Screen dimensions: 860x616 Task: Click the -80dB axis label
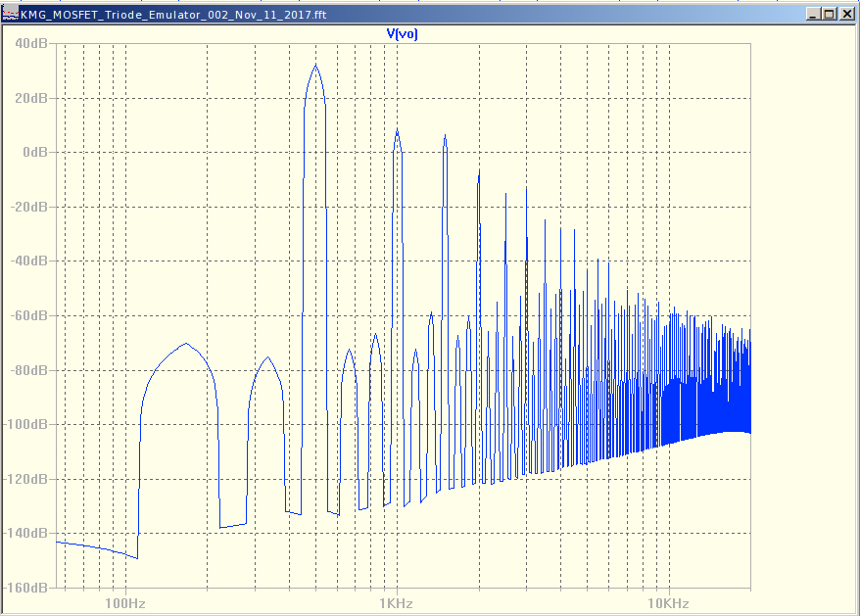click(29, 370)
